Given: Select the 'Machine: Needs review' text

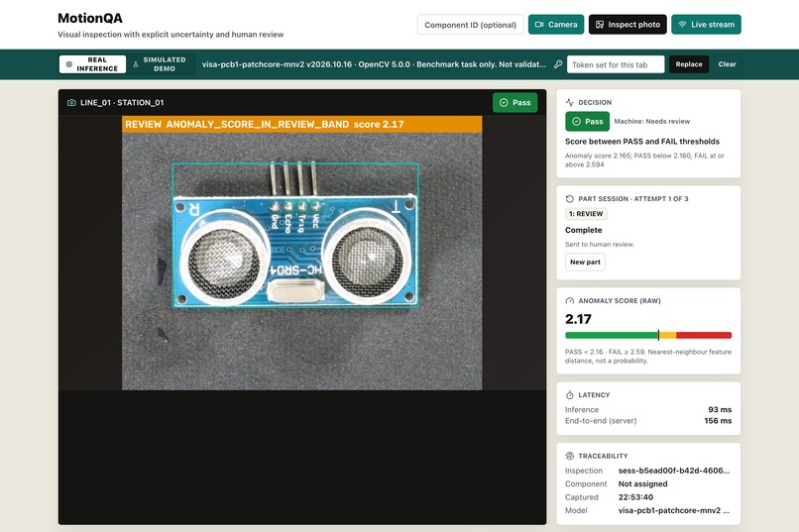Looking at the screenshot, I should point(651,121).
